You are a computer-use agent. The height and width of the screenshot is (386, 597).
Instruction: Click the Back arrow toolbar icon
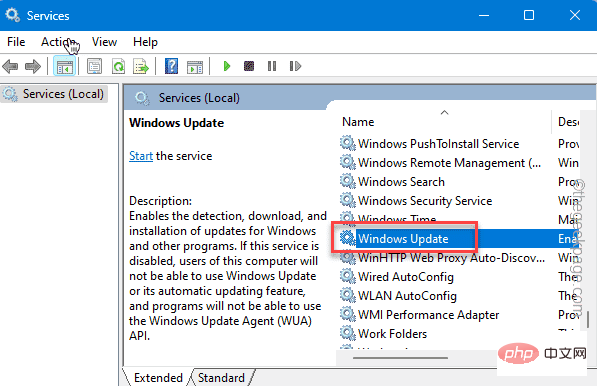pyautogui.click(x=10, y=66)
